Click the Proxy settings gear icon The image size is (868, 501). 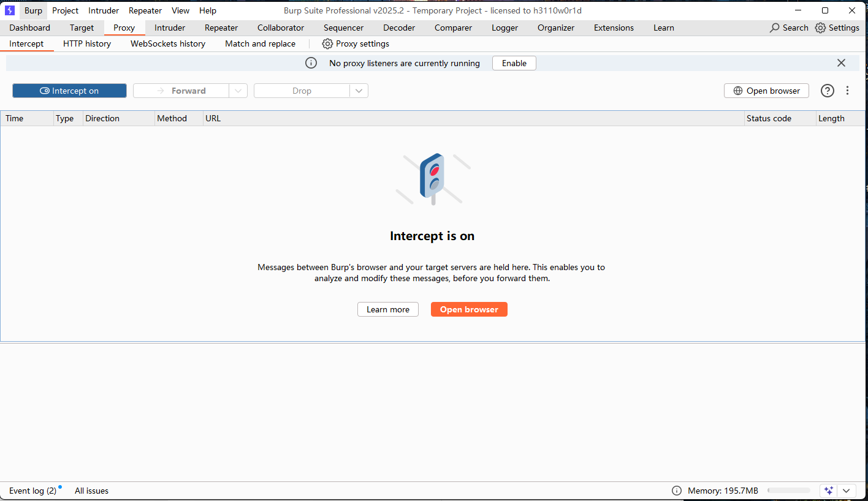click(327, 44)
